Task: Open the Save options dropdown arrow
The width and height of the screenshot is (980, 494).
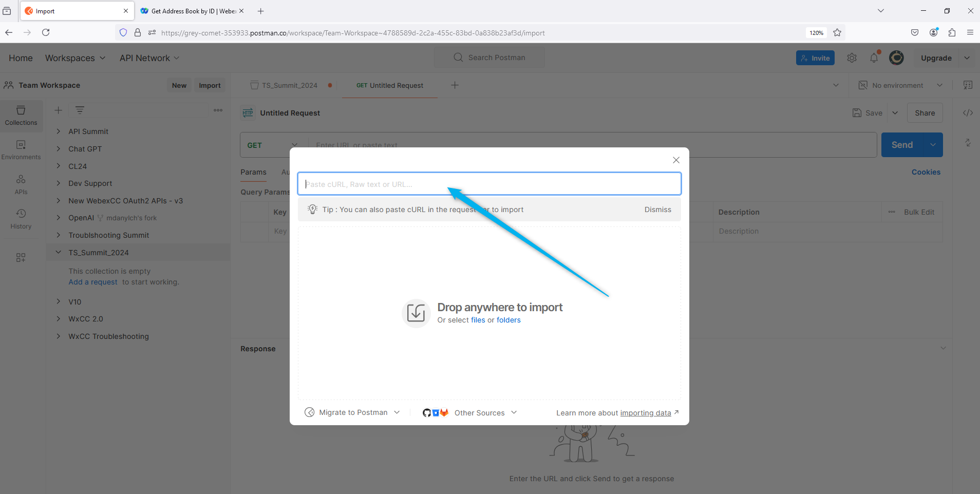Action: tap(895, 113)
